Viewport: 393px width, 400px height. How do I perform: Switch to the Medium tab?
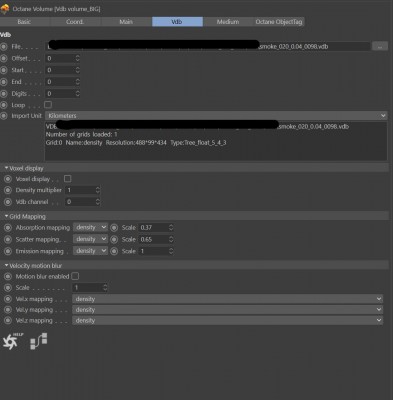[228, 22]
